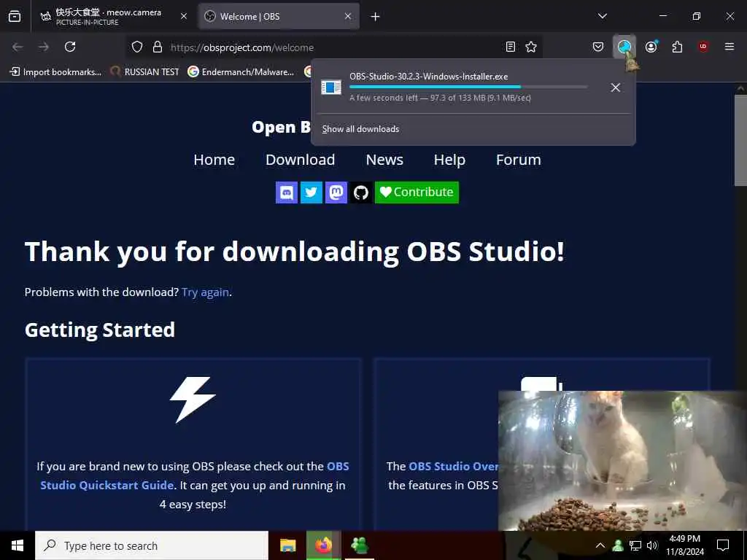Image resolution: width=747 pixels, height=560 pixels.
Task: Click the address bar URL field
Action: click(x=333, y=47)
